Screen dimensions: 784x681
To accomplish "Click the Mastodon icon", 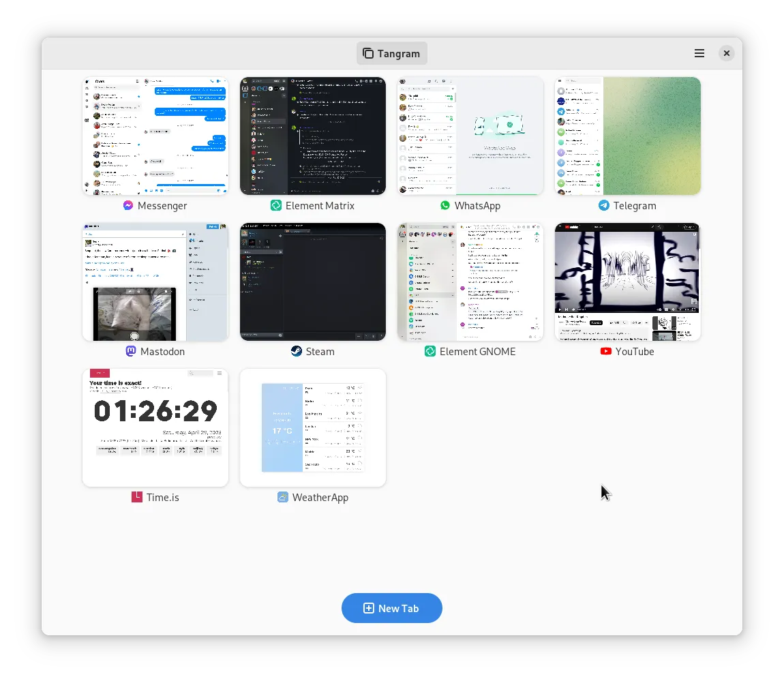I will pos(130,351).
